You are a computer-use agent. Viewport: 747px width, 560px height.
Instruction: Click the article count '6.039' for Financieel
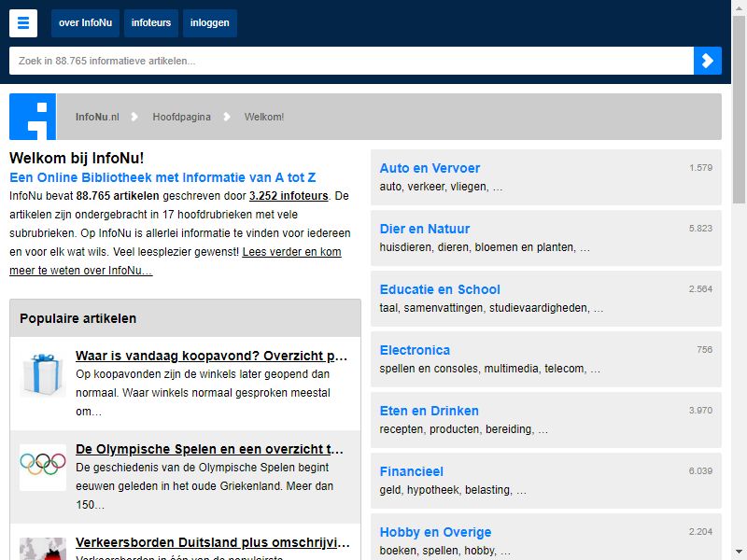pyautogui.click(x=700, y=471)
